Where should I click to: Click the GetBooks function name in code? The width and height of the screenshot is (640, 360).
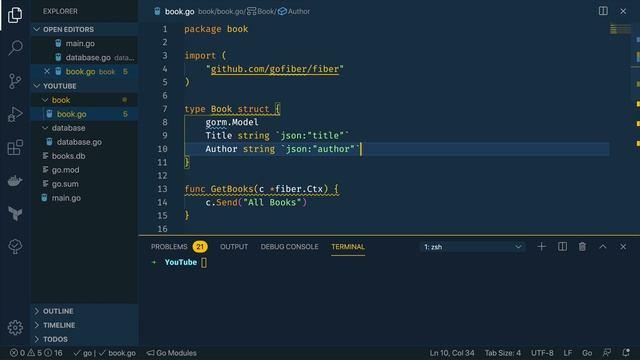click(232, 189)
